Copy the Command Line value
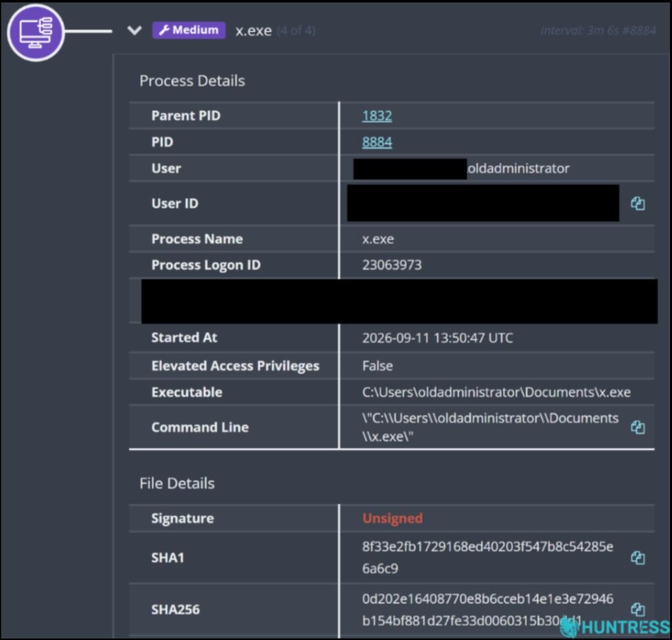The height and width of the screenshot is (640, 672). pos(638,427)
